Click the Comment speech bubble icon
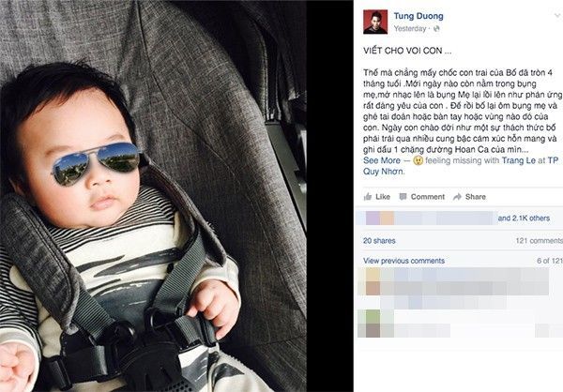Screen dimensions: 563x392 coord(403,196)
